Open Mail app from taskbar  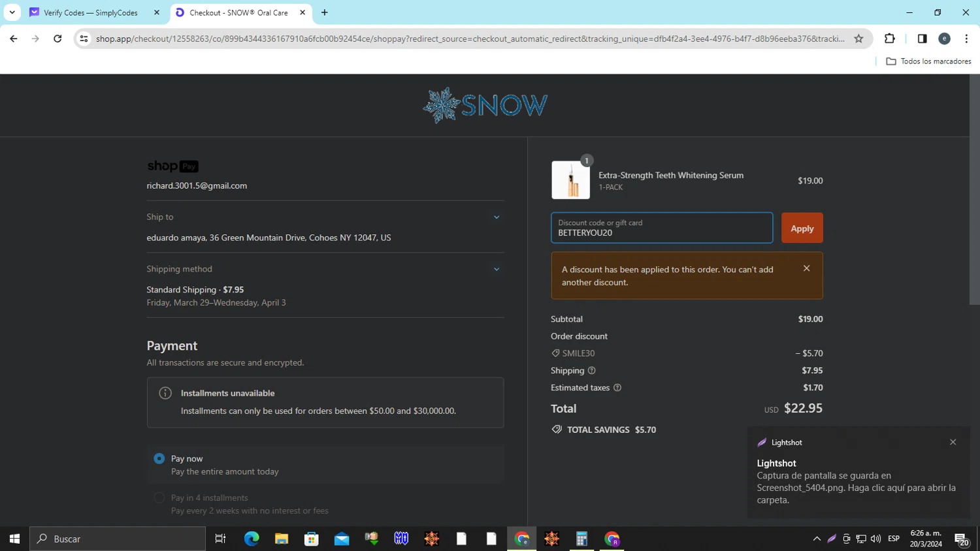[x=342, y=539]
